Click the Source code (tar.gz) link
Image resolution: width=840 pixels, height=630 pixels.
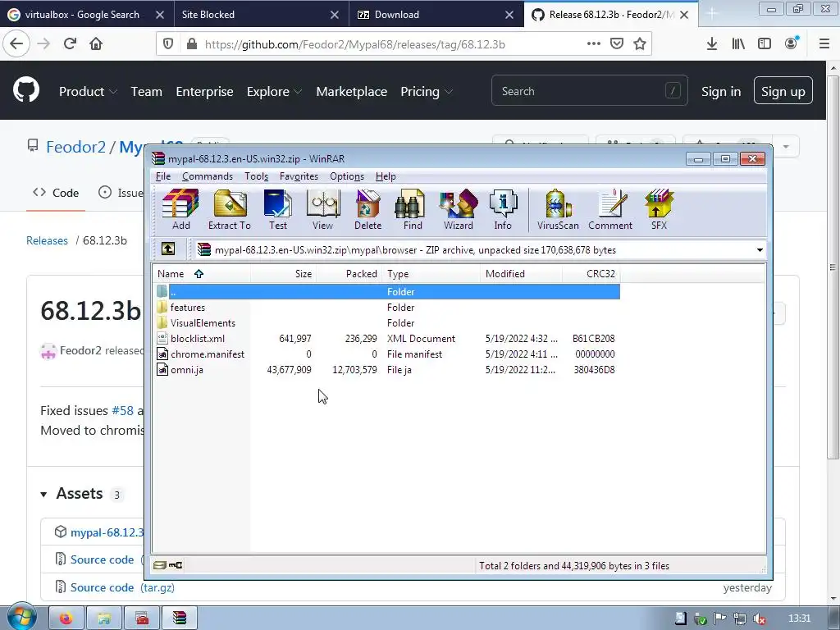[x=122, y=587]
